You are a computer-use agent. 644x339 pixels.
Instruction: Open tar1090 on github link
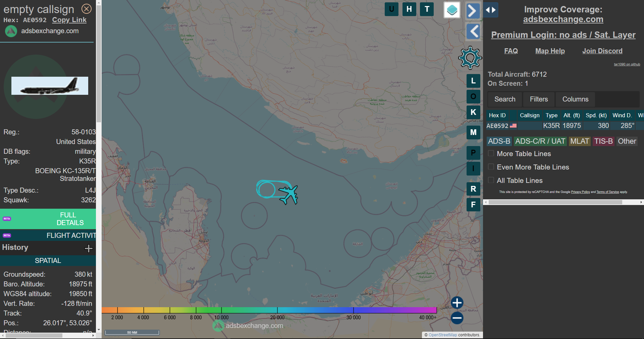[x=627, y=64]
